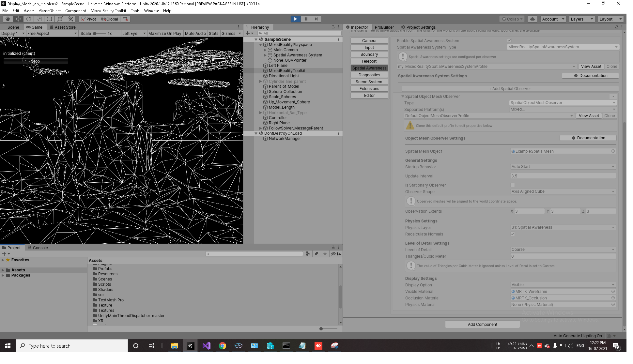Open the Level of Detail dropdown
Viewport: 633px width, 364px height.
coord(562,249)
